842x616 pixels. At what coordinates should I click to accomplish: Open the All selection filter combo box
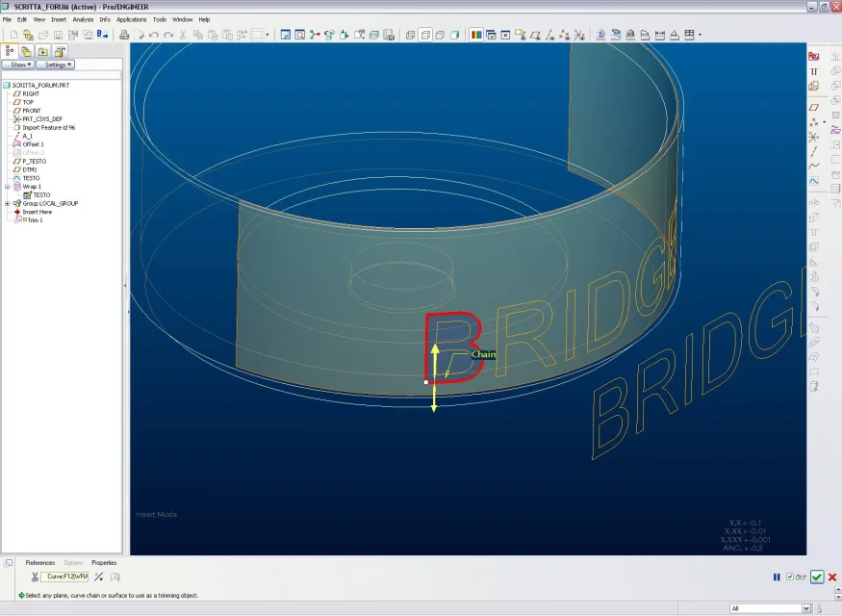770,608
